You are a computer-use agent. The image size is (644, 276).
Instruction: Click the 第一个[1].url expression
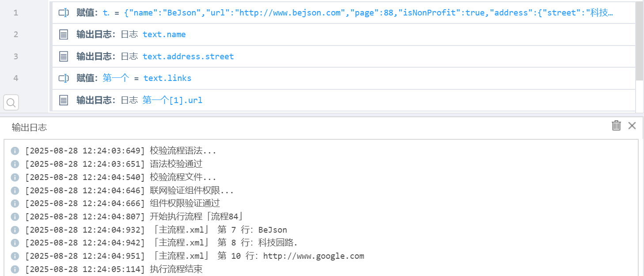point(172,100)
